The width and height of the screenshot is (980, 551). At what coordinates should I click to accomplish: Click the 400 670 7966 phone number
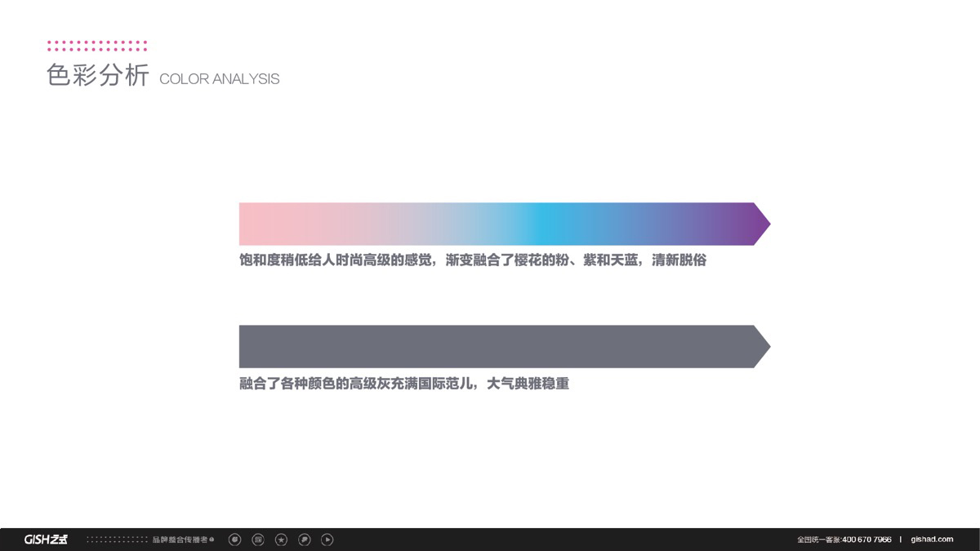[x=866, y=540]
